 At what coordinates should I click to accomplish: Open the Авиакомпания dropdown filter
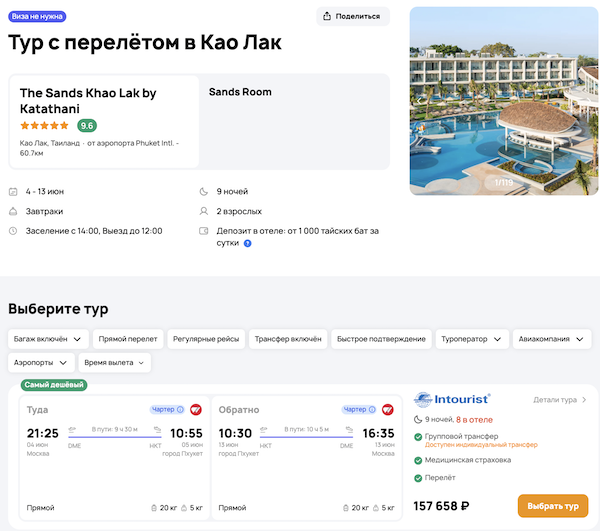coord(555,339)
